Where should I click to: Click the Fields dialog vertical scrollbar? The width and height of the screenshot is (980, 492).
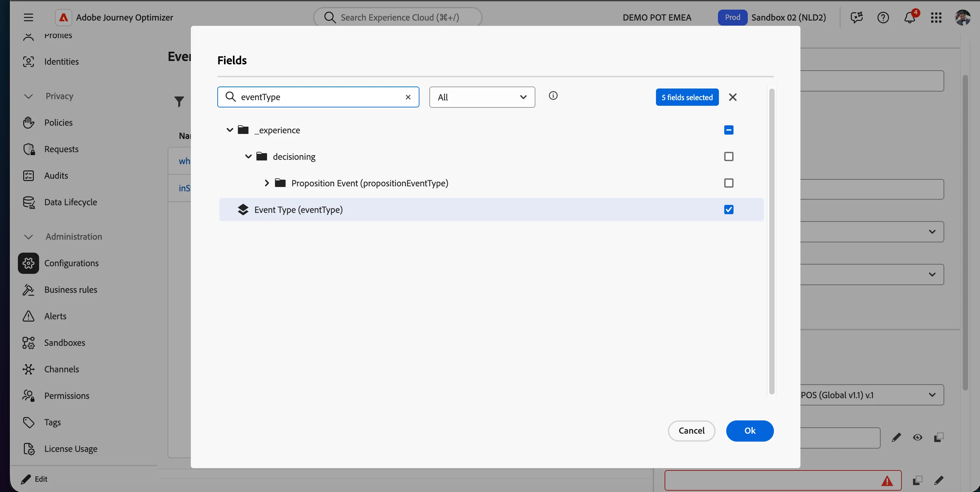pyautogui.click(x=772, y=241)
